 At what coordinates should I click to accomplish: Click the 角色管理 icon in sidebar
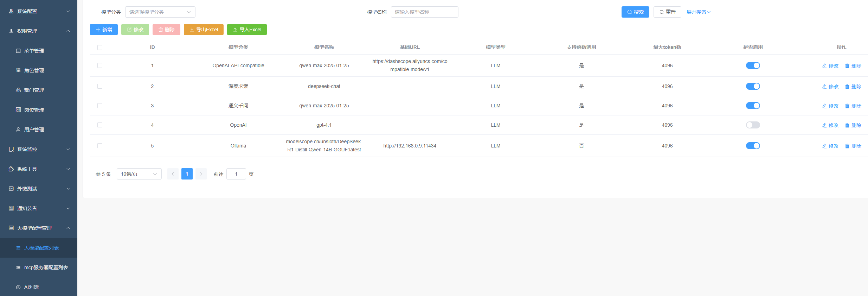point(18,70)
